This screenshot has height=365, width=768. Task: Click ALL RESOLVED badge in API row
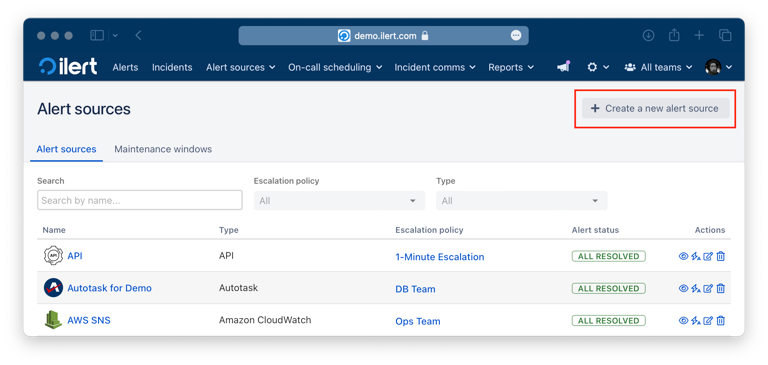[x=608, y=256]
